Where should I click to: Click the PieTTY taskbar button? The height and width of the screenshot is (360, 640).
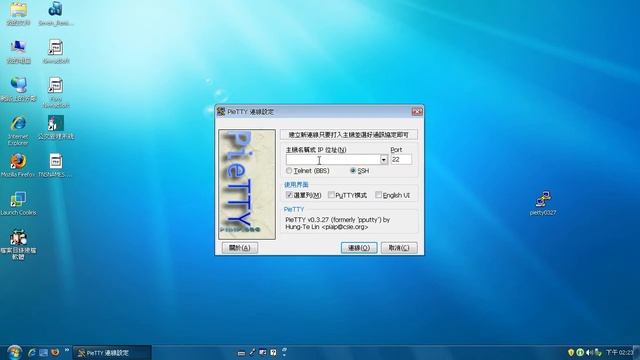point(112,353)
